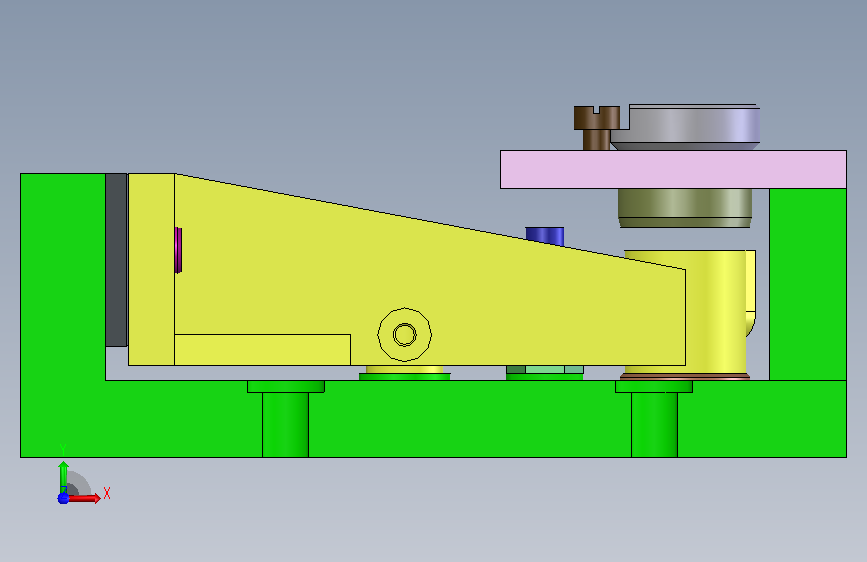Viewport: 867px width, 562px height.
Task: Select the green left wall of the base
Action: click(x=62, y=277)
